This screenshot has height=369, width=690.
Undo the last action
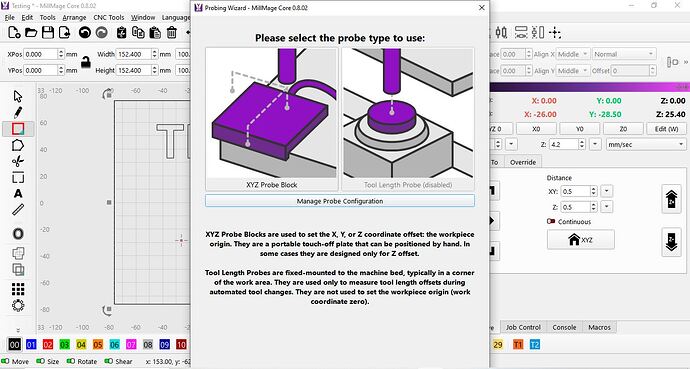[84, 33]
